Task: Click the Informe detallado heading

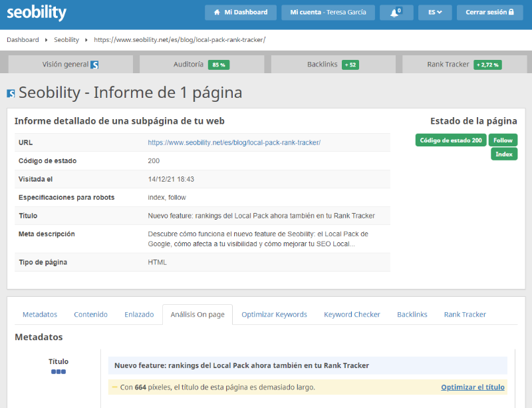Action: pos(120,121)
